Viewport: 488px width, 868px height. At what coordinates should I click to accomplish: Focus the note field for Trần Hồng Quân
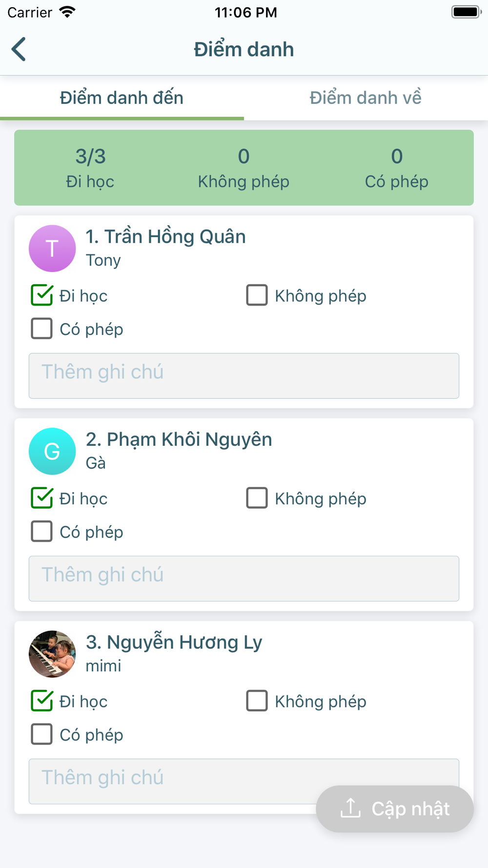coord(244,375)
